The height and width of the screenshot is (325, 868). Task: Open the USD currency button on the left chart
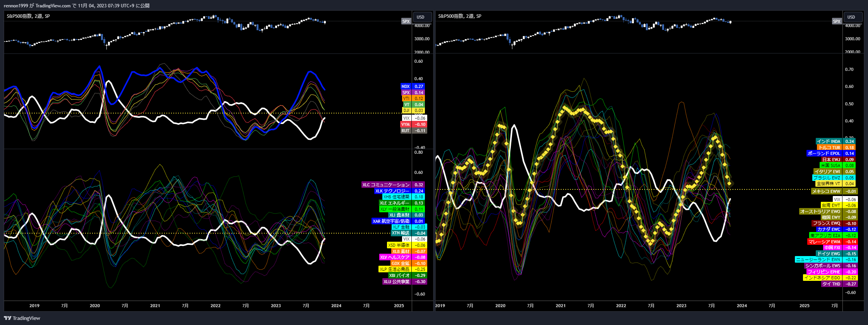(423, 17)
